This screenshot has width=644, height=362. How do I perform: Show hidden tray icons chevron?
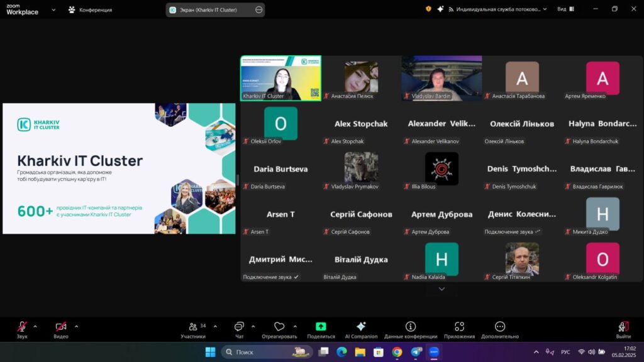pyautogui.click(x=536, y=352)
